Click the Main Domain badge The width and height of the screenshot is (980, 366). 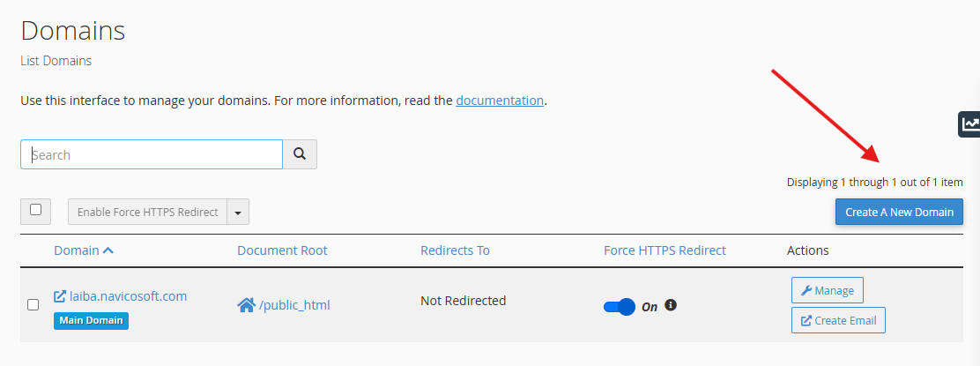point(92,320)
